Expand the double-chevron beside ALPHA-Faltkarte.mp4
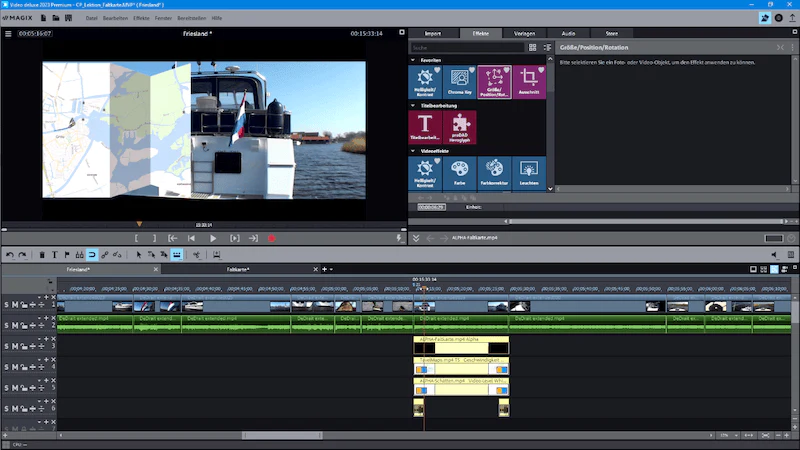The image size is (800, 450). point(416,238)
